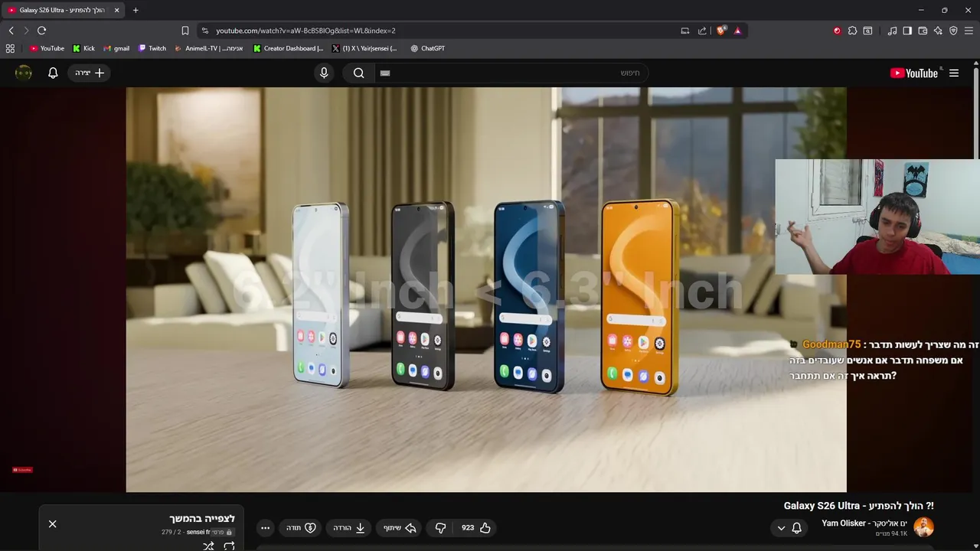Open the browser main hamburger menu

click(x=969, y=31)
